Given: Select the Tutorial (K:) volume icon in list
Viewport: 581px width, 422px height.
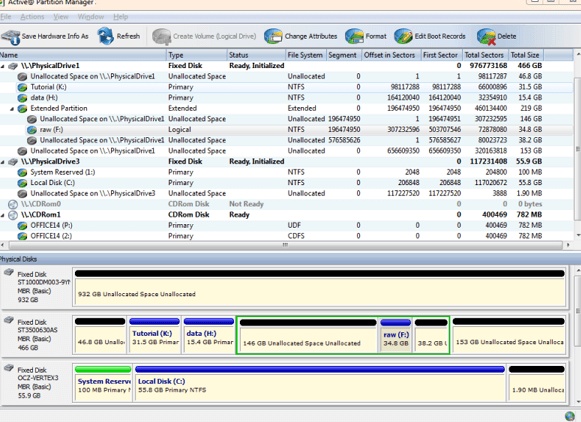Looking at the screenshot, I should tap(23, 87).
